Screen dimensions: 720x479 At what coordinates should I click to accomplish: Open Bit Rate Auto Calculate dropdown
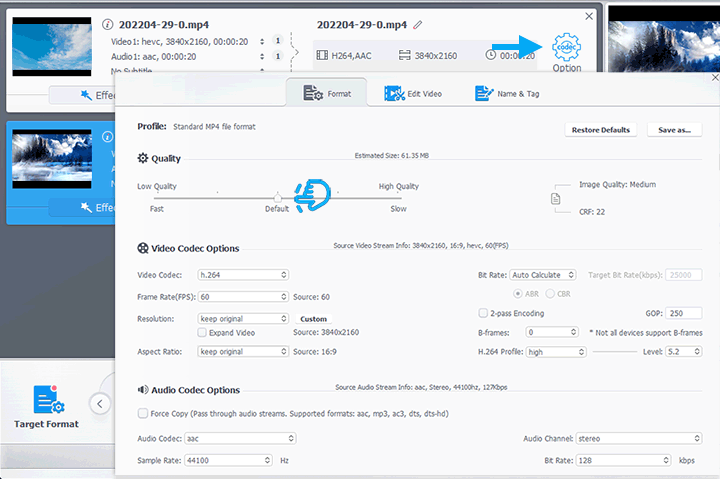point(543,275)
